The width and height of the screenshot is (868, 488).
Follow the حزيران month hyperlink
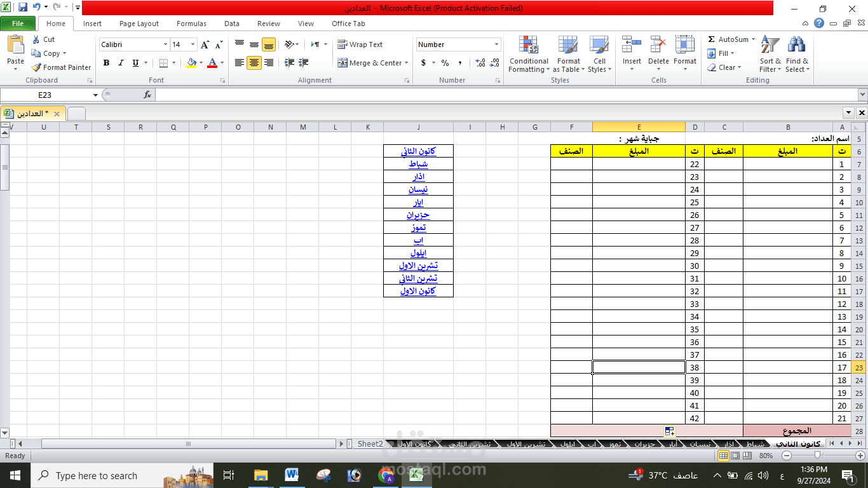418,215
